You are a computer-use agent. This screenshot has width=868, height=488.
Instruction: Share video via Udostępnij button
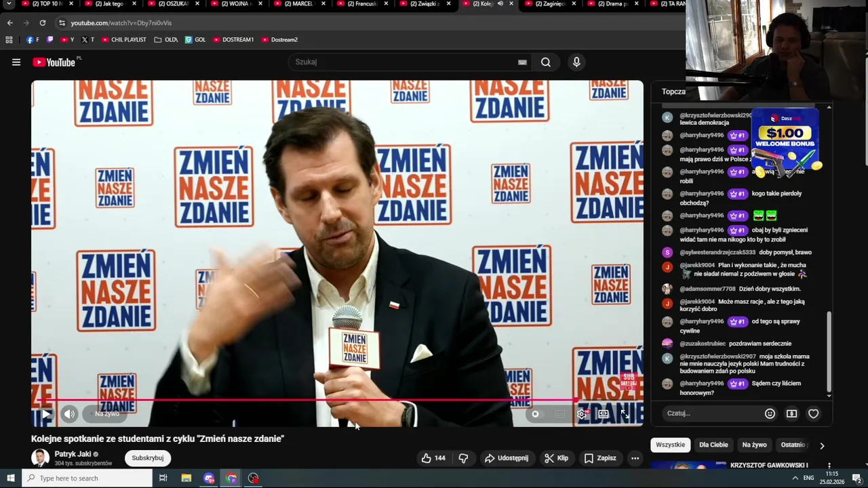(507, 458)
